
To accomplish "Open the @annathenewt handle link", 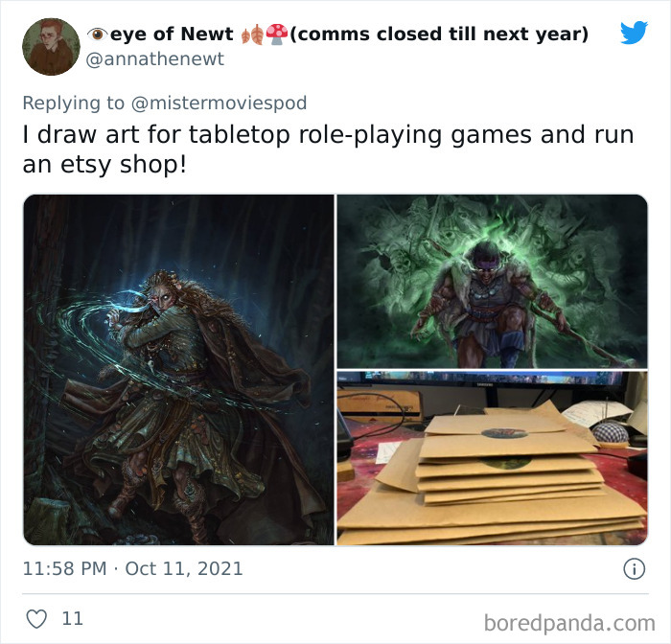I will [155, 59].
